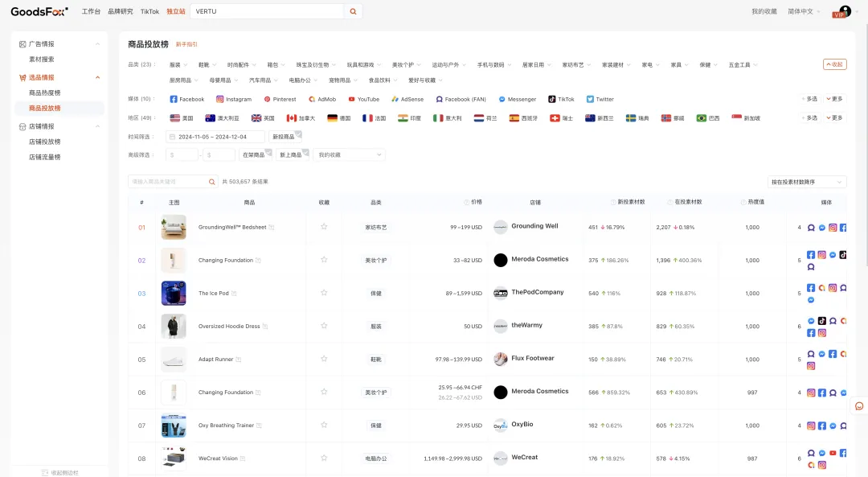Enable 多选 for media filters
This screenshot has height=477, width=868.
pos(809,99)
